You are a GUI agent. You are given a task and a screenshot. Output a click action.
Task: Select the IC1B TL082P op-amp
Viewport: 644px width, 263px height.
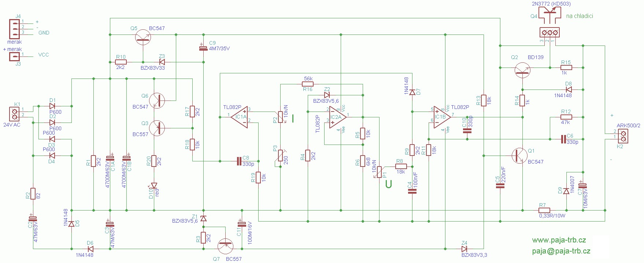click(441, 117)
